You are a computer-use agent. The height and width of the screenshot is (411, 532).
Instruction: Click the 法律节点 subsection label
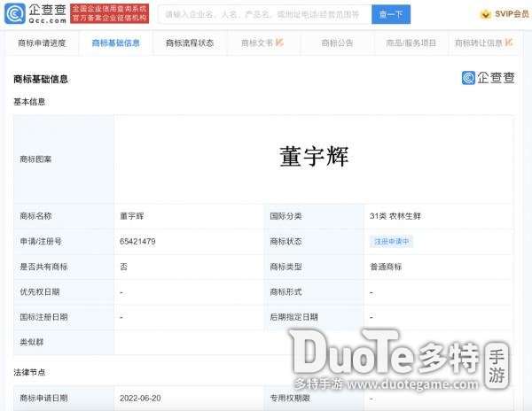click(29, 372)
